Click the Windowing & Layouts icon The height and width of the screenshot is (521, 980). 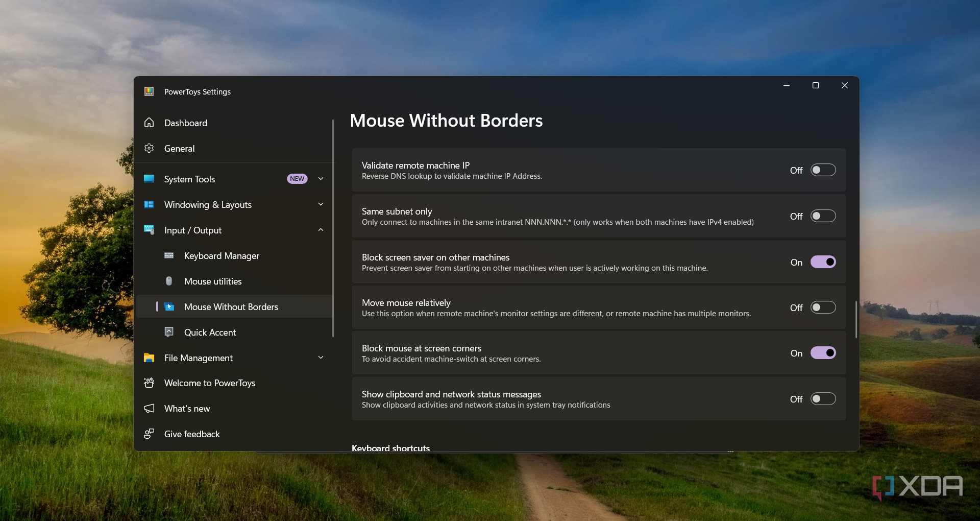point(149,204)
